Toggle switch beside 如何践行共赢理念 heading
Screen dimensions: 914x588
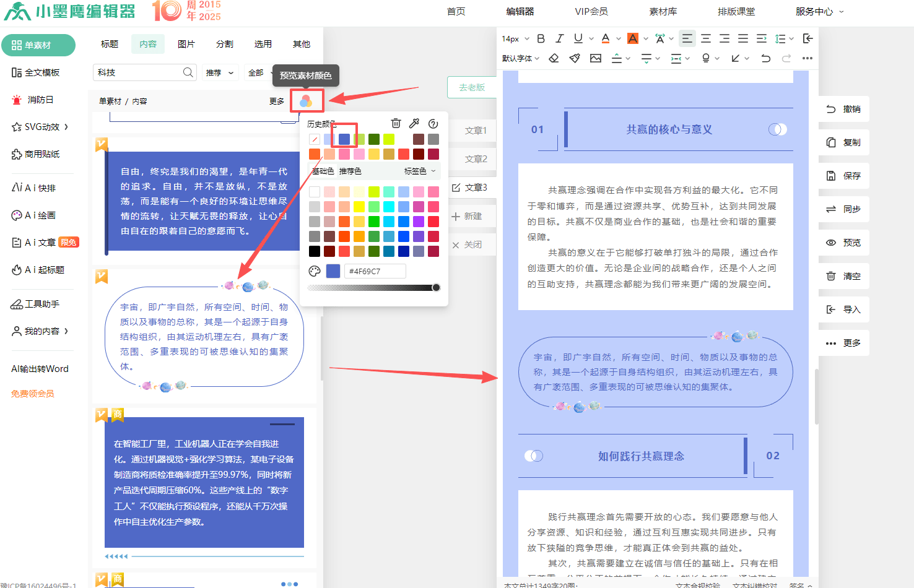tap(533, 456)
